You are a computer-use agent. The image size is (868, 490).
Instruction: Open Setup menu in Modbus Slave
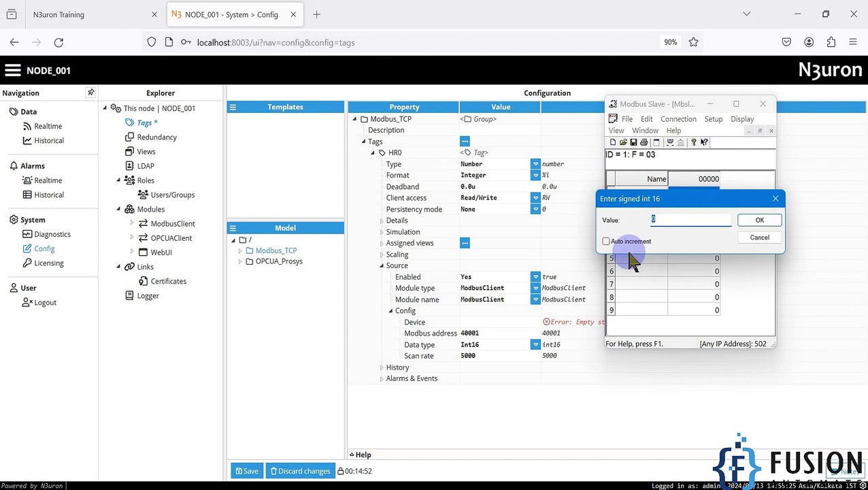[714, 119]
